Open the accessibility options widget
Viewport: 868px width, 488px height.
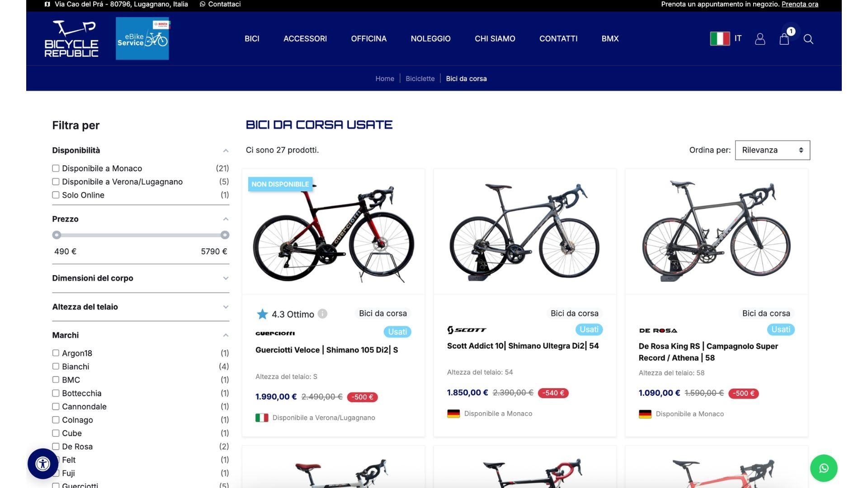click(x=43, y=464)
